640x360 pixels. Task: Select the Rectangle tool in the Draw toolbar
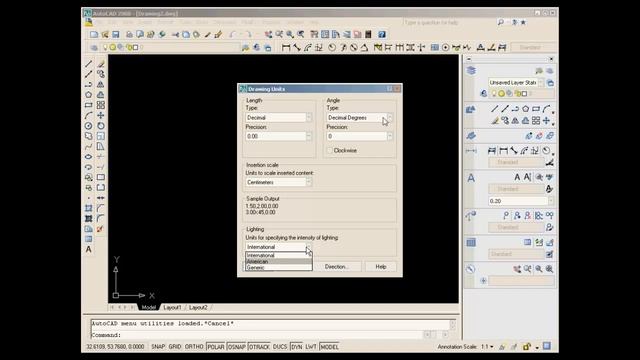89,105
